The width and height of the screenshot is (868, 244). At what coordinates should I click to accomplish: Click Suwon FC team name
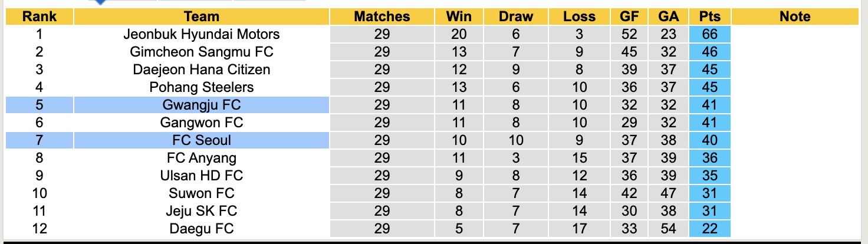(x=201, y=193)
